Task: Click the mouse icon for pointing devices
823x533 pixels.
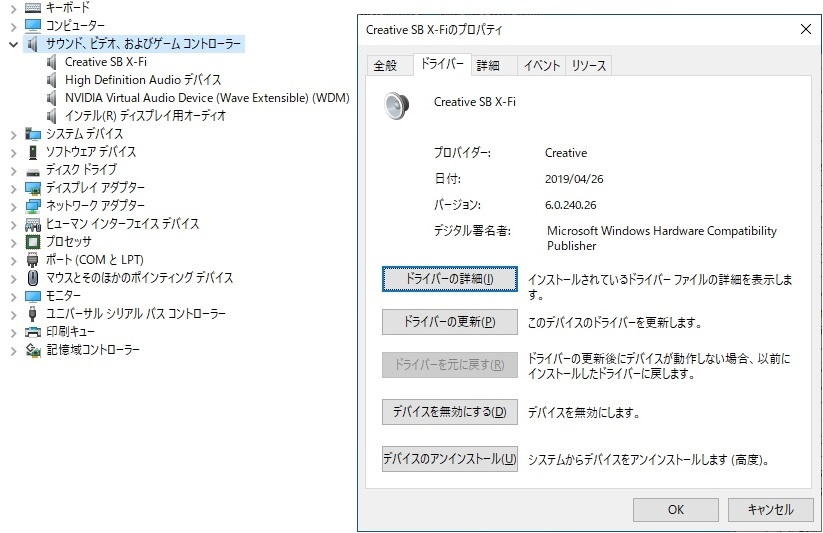Action: 33,278
